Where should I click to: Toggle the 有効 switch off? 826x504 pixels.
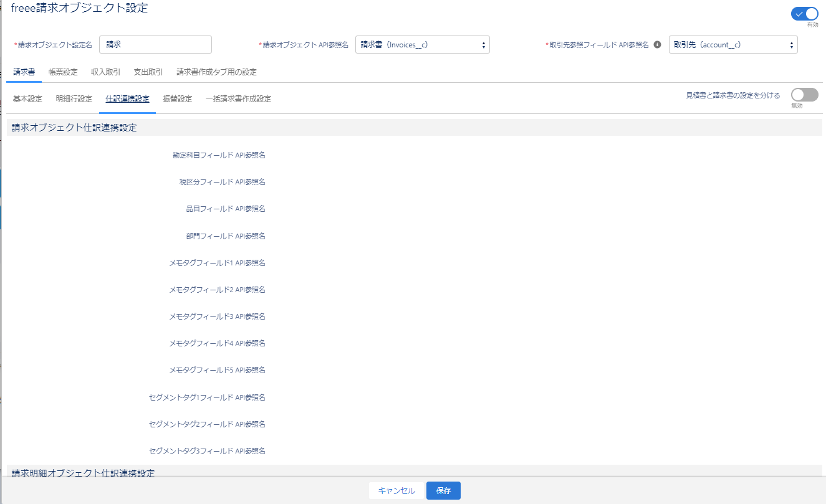tap(804, 14)
